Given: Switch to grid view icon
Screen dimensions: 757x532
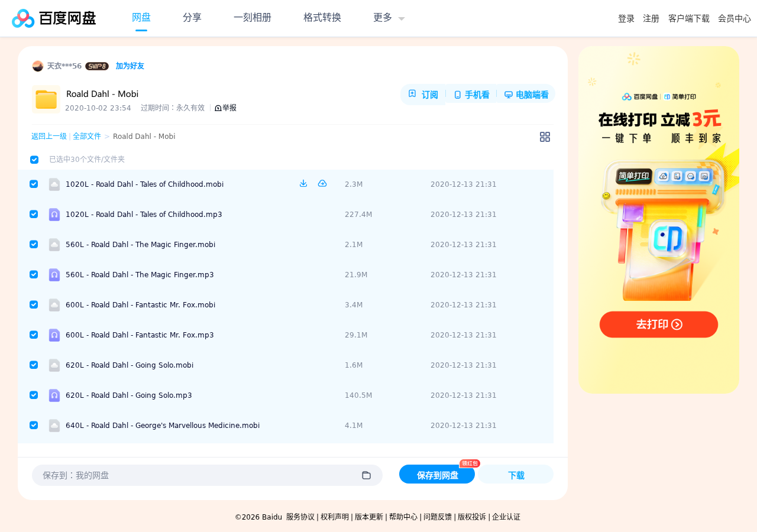Looking at the screenshot, I should pos(545,137).
